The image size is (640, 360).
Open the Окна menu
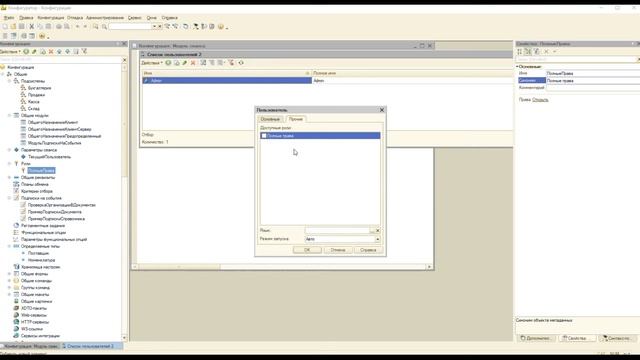pyautogui.click(x=151, y=18)
